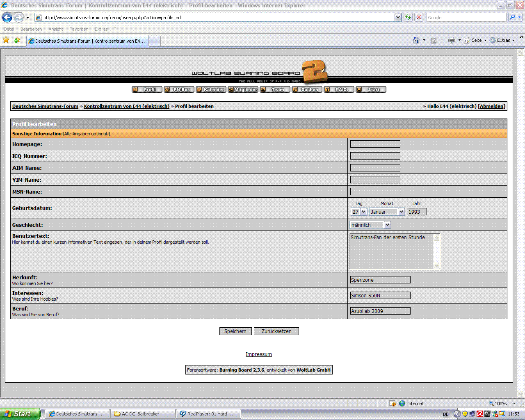This screenshot has width=525, height=420.
Task: Expand the Geschlecht dropdown
Action: pyautogui.click(x=387, y=225)
